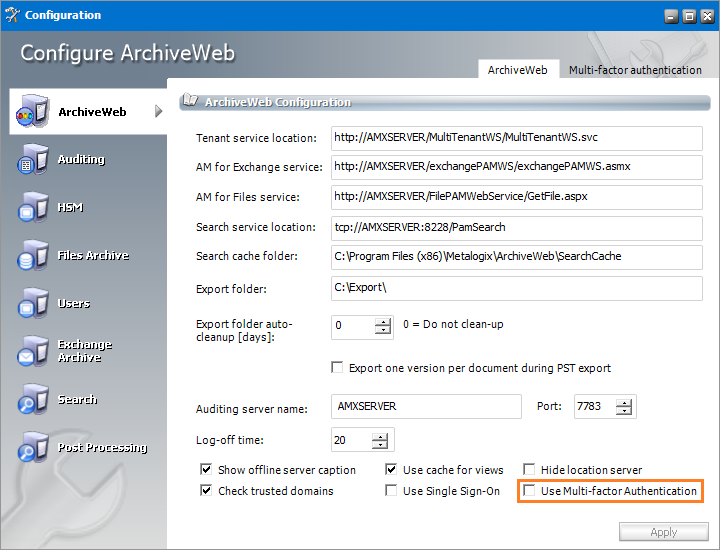Uncheck Check trusted domains
The image size is (720, 550).
[206, 490]
